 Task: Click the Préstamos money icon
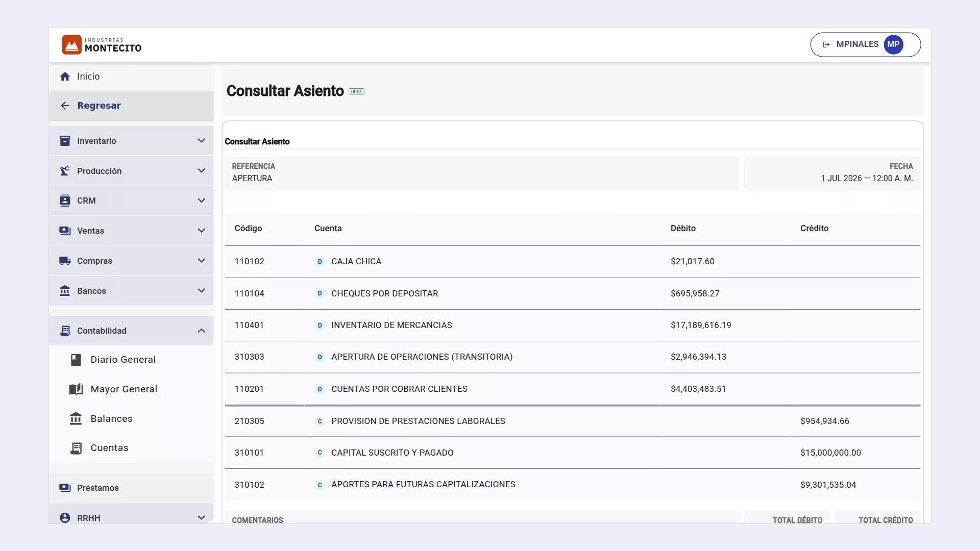point(65,488)
